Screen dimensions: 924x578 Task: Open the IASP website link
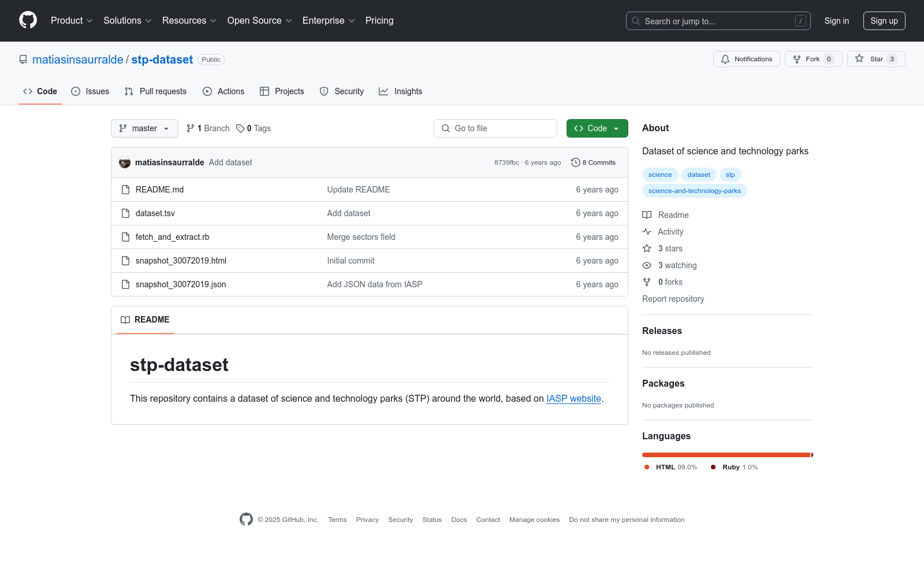pyautogui.click(x=574, y=398)
